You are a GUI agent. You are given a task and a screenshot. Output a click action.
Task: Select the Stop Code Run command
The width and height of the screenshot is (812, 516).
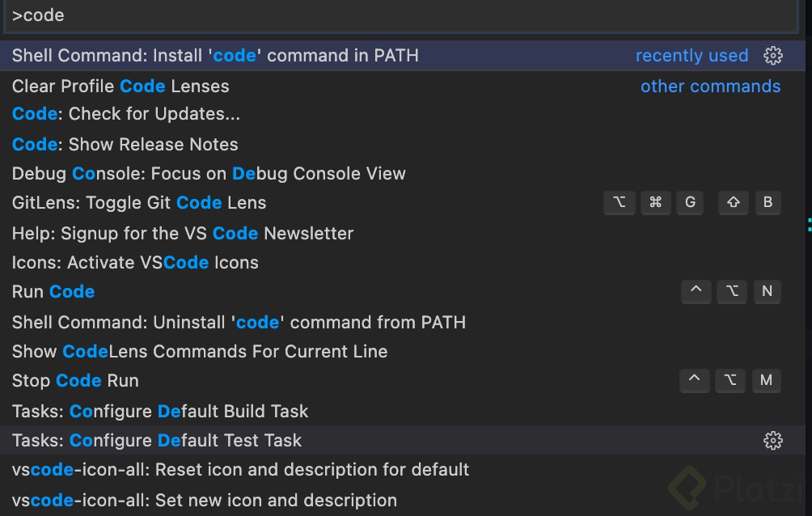pos(403,381)
